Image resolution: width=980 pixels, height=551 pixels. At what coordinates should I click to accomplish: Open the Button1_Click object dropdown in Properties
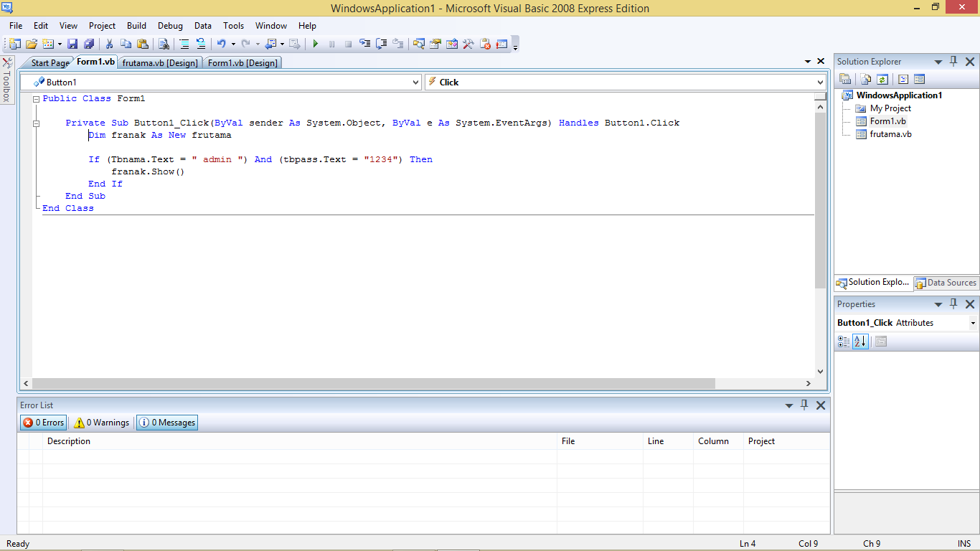(x=973, y=323)
